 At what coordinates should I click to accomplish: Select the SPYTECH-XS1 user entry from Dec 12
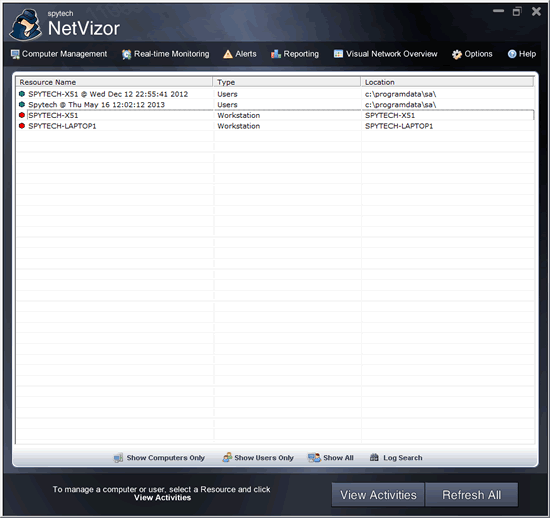pos(275,94)
